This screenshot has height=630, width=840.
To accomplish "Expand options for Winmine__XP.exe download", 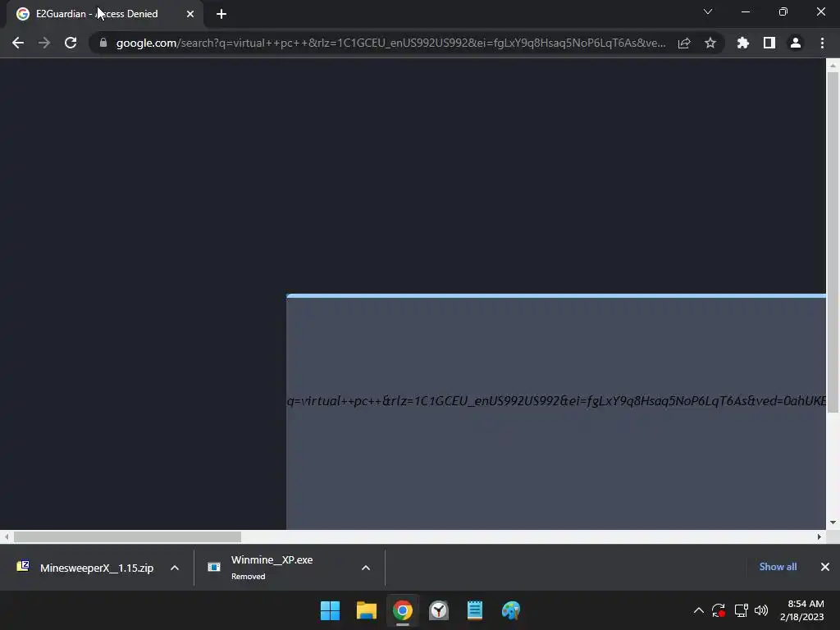I will [366, 568].
